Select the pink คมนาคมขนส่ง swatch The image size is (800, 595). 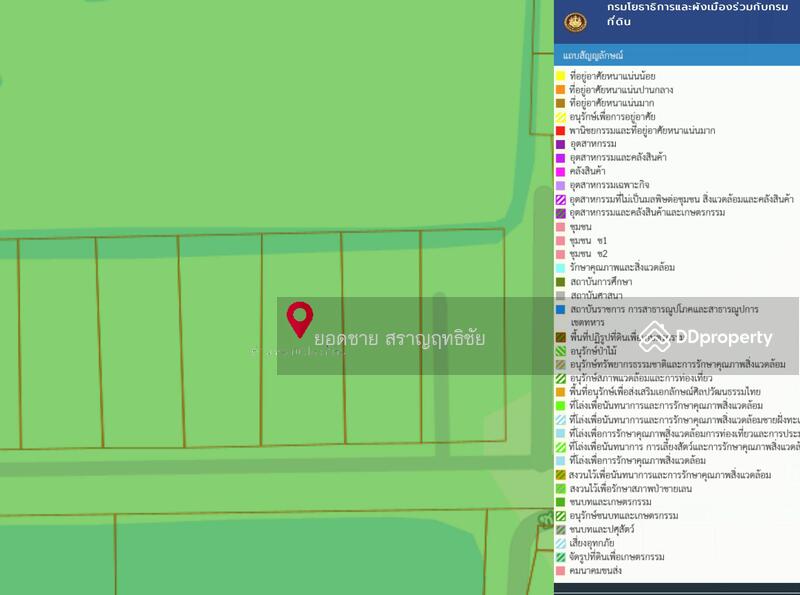coord(560,571)
